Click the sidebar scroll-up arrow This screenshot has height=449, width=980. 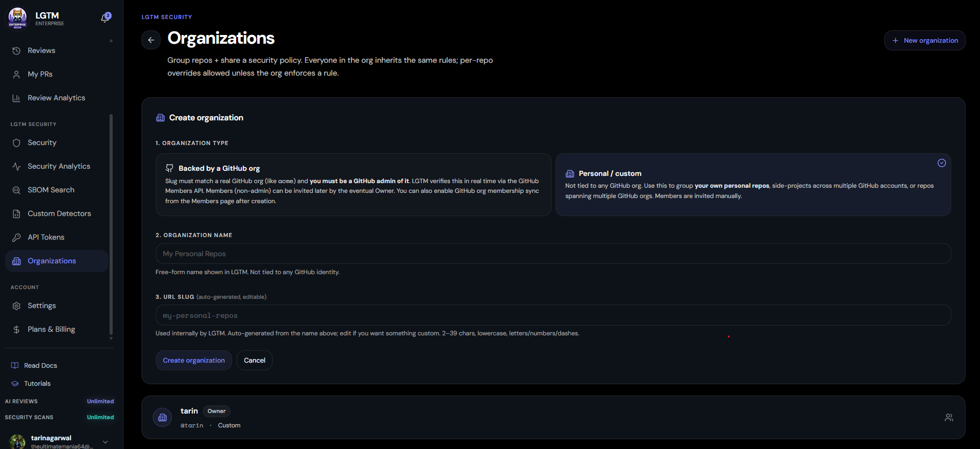[x=111, y=41]
